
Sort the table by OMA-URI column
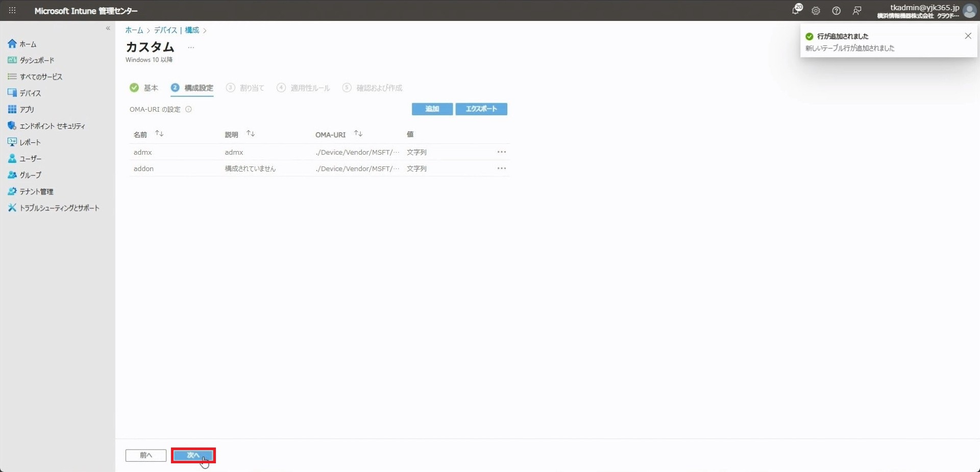tap(358, 134)
